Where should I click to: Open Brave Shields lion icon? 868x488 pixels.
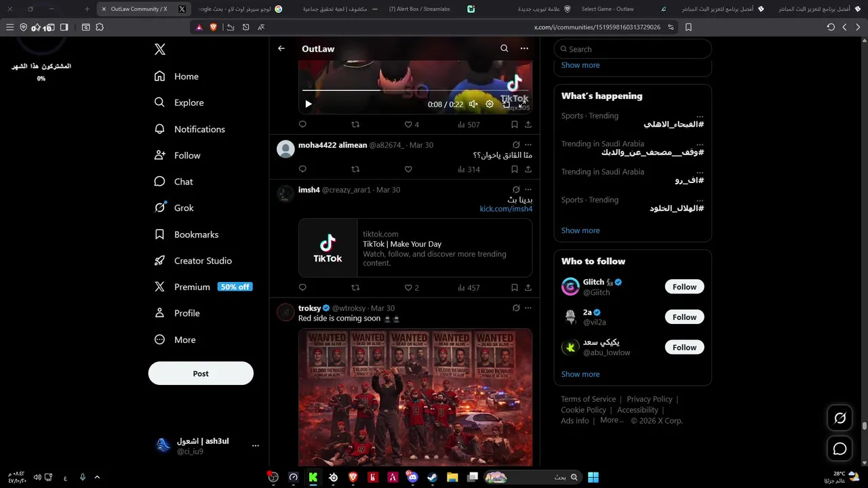[213, 27]
